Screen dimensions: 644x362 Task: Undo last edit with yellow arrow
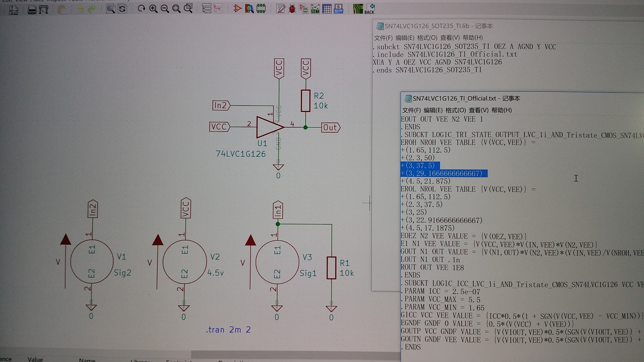(80, 9)
